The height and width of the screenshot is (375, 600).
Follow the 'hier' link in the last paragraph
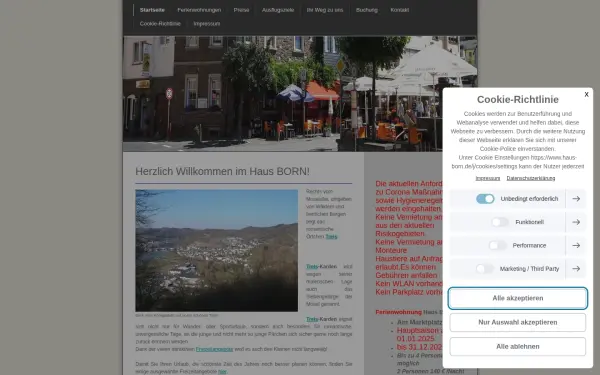(x=222, y=372)
